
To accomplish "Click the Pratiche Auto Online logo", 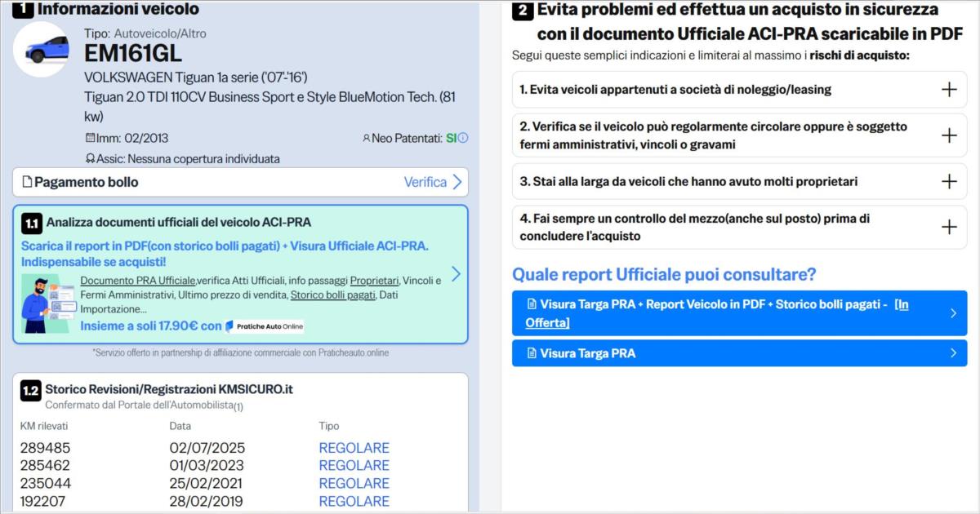I will 264,326.
